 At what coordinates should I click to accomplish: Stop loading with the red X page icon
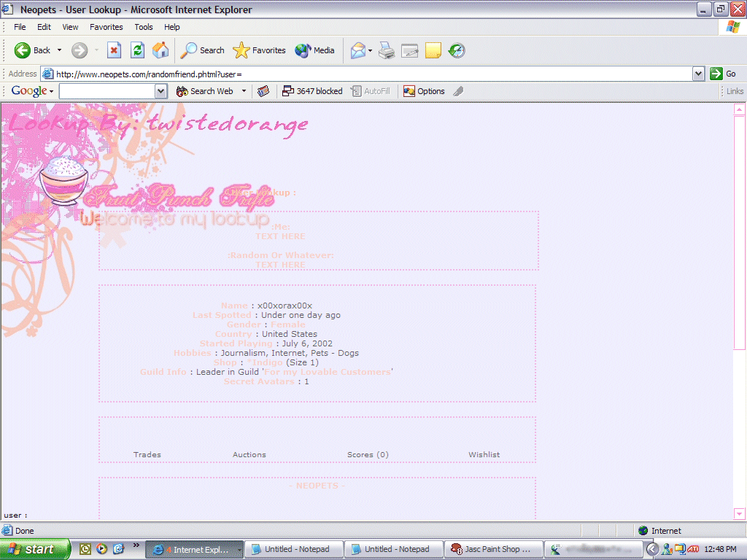click(x=114, y=50)
